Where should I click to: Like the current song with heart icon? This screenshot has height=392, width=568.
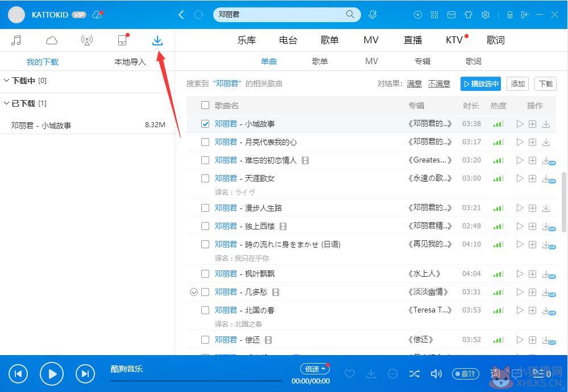click(x=350, y=374)
